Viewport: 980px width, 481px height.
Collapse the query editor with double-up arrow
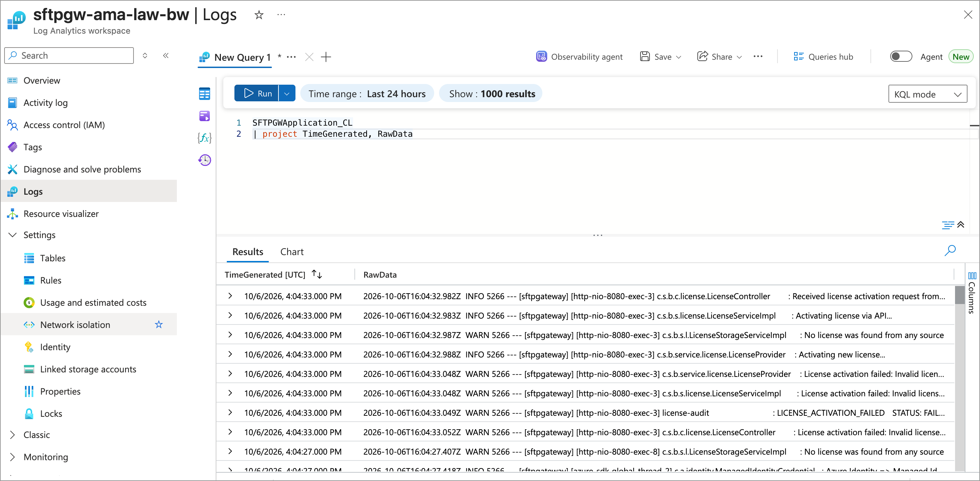961,225
